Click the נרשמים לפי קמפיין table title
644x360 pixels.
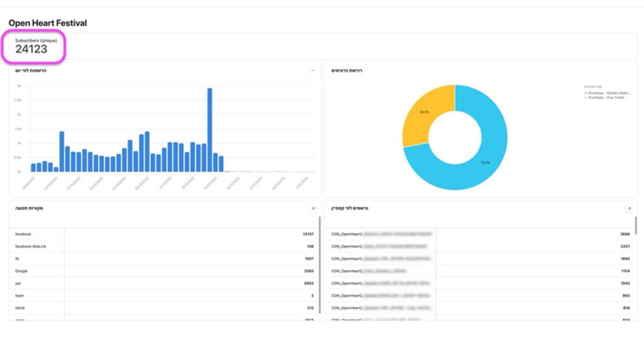350,208
